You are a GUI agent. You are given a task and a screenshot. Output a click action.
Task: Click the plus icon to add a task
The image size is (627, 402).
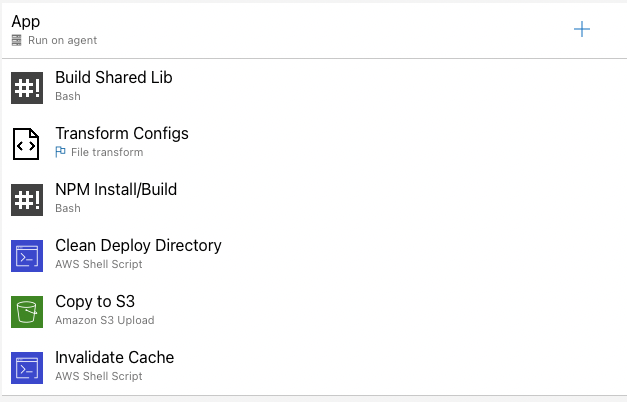point(581,29)
